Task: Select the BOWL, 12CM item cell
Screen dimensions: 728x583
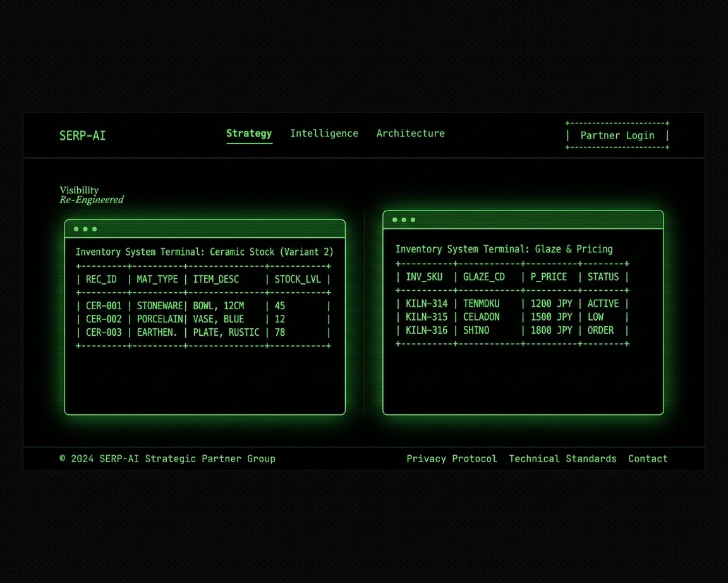Action: [219, 305]
